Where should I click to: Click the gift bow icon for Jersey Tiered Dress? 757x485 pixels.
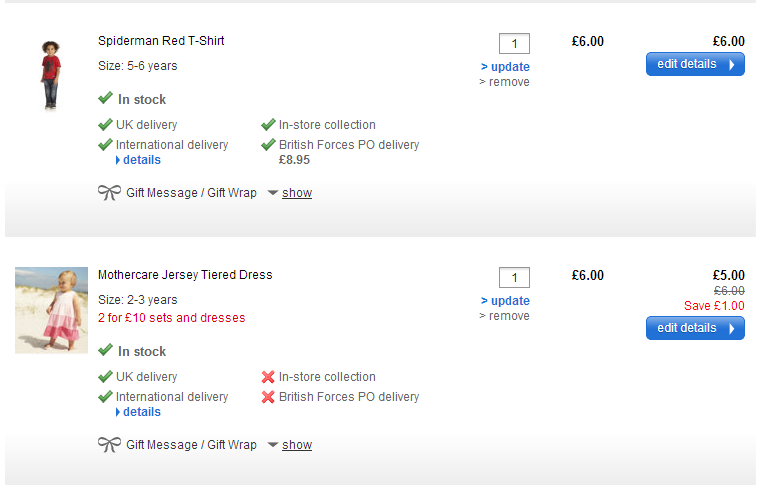(109, 445)
